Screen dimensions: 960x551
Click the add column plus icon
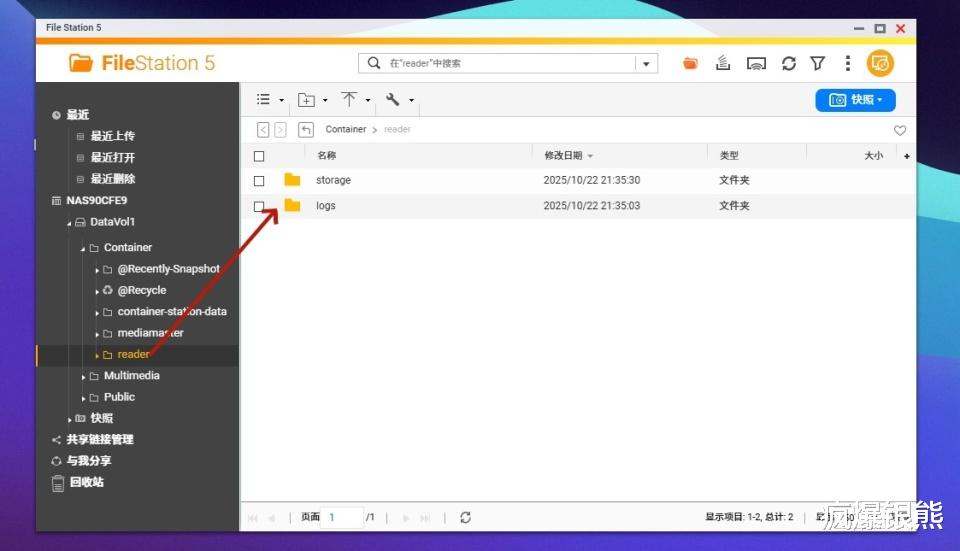(x=907, y=156)
